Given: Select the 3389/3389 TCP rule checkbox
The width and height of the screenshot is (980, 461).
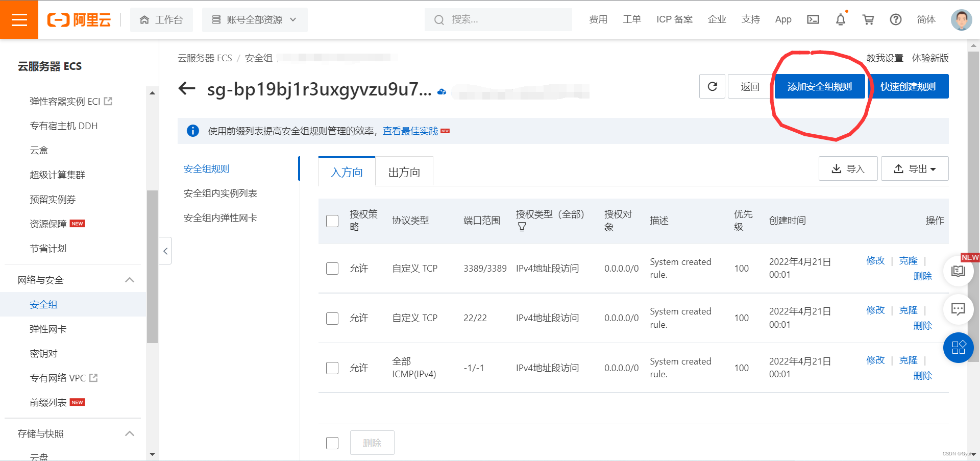Looking at the screenshot, I should [x=332, y=268].
